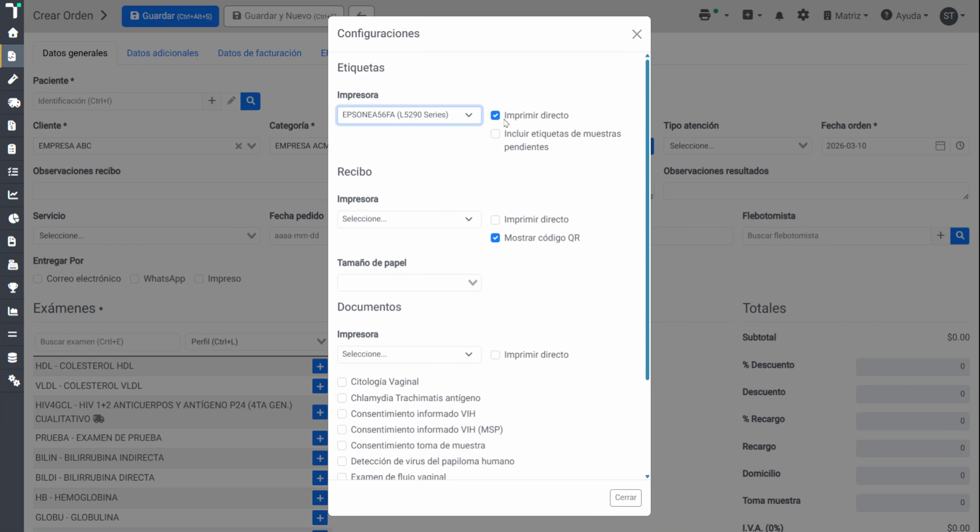Switch to Datos generales tab
The height and width of the screenshot is (532, 980).
click(75, 53)
